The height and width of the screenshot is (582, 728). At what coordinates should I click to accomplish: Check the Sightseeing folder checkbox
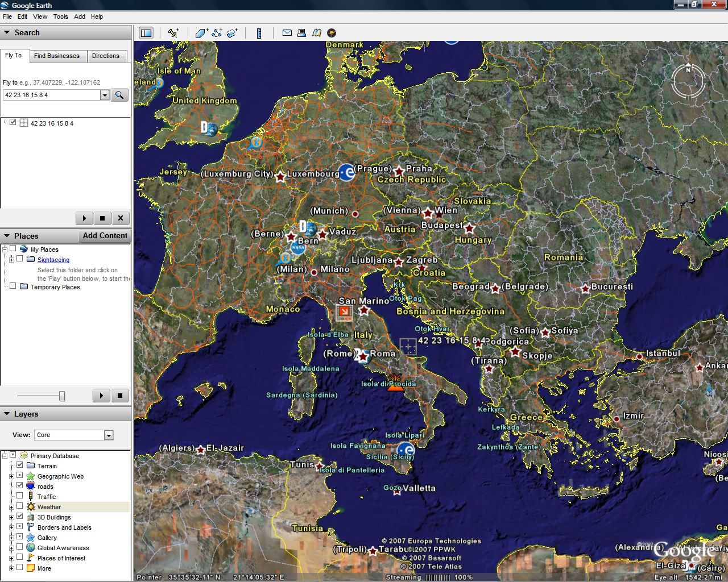(20, 259)
